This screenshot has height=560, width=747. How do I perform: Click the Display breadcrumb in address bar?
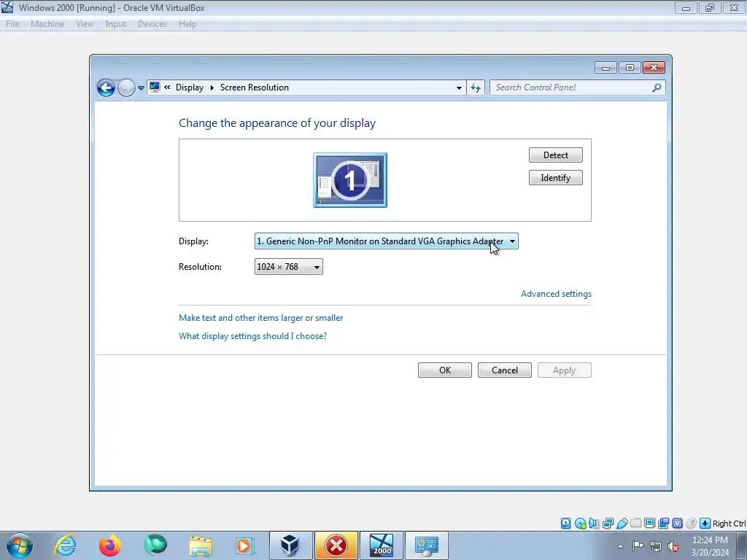[x=190, y=87]
